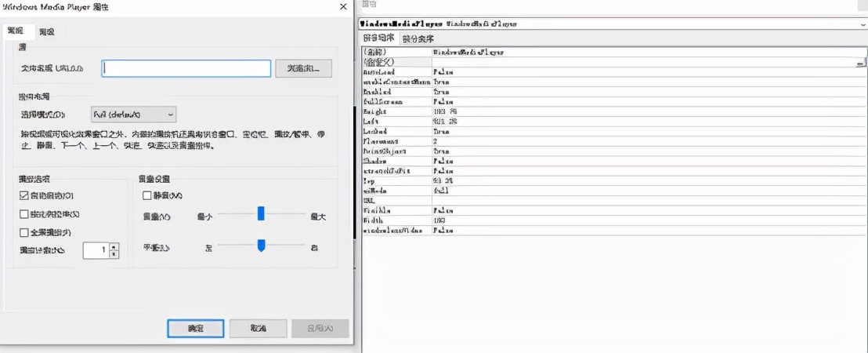Select the URL property row in Properties

[x=613, y=200]
